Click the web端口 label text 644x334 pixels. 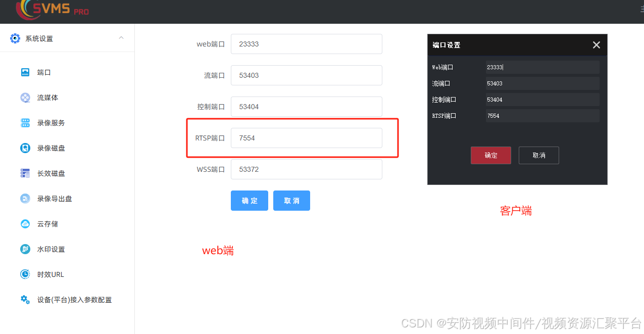tap(211, 44)
